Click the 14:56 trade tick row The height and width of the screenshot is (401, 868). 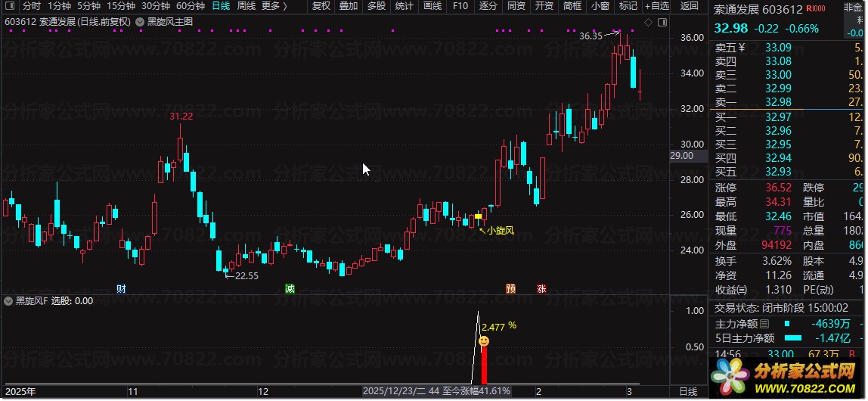788,353
